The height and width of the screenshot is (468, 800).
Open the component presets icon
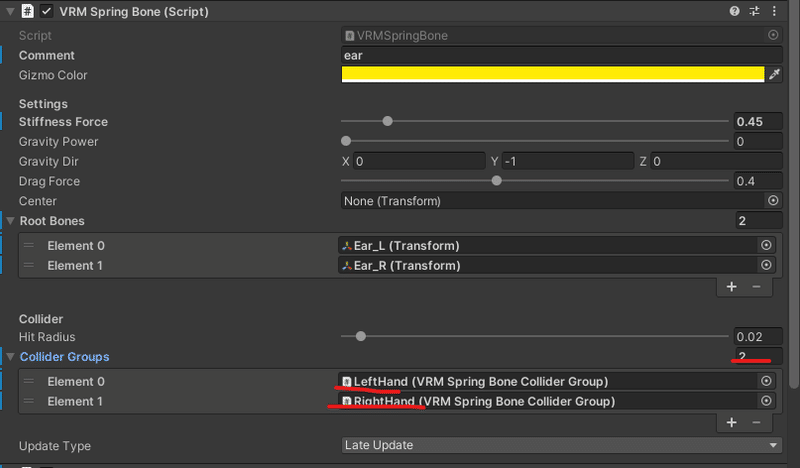[755, 11]
